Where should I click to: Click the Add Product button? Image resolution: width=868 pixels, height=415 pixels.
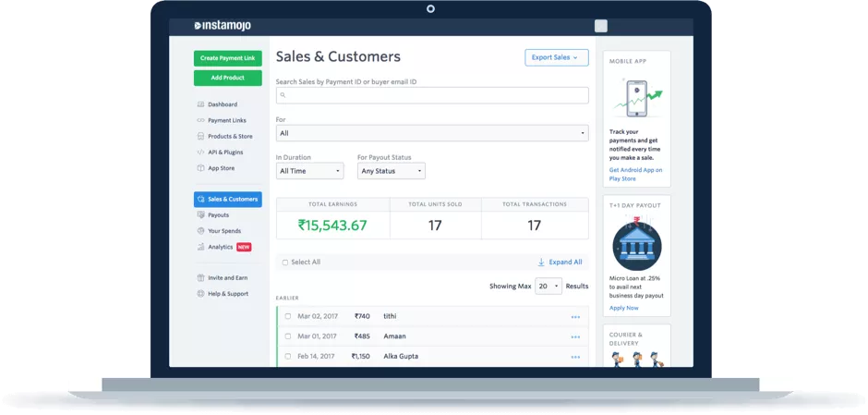point(227,78)
